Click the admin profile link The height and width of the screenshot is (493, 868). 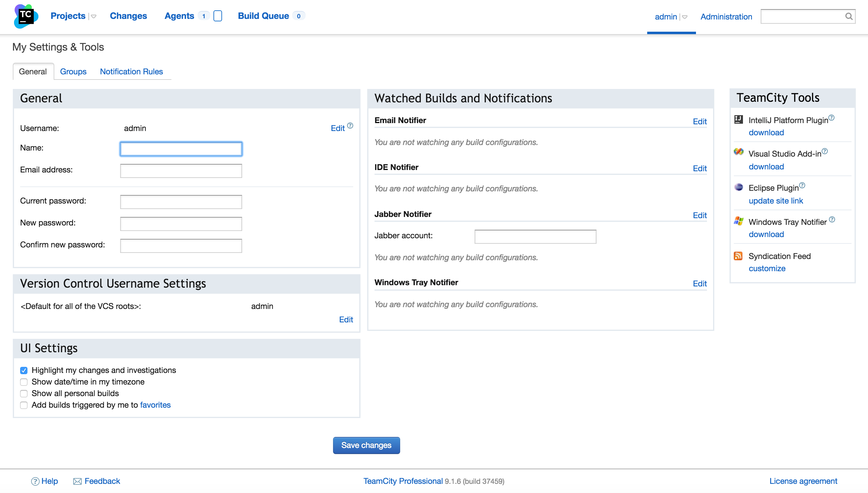coord(666,16)
